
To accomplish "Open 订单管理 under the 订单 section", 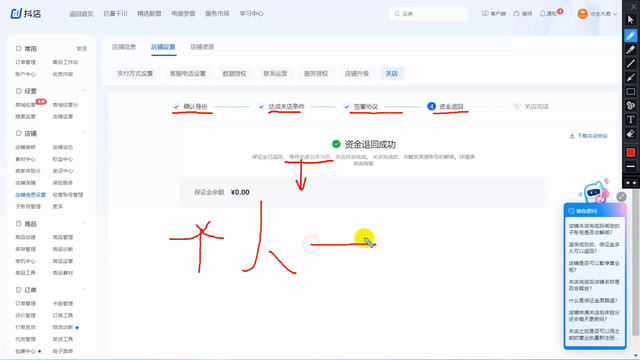I will (25, 304).
